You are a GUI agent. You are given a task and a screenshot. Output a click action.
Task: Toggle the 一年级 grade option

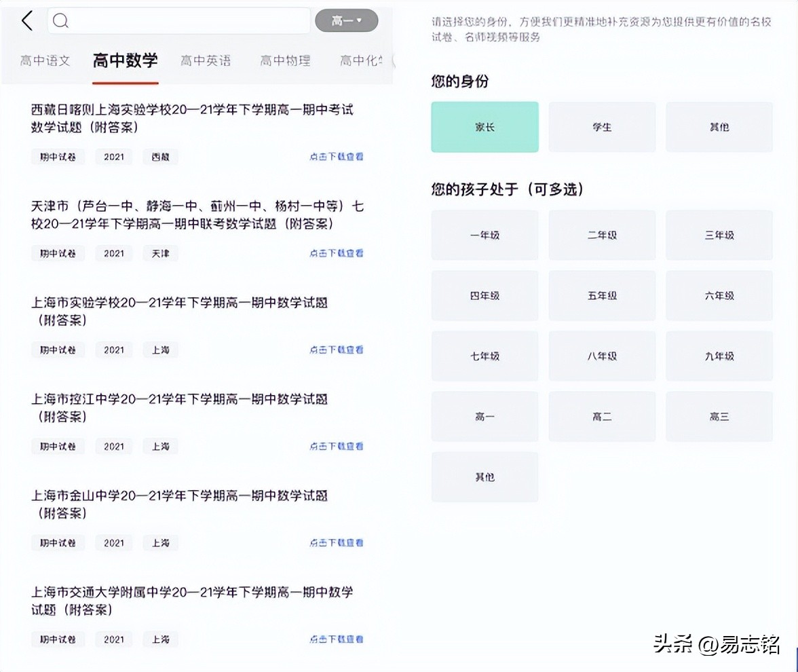tap(484, 235)
